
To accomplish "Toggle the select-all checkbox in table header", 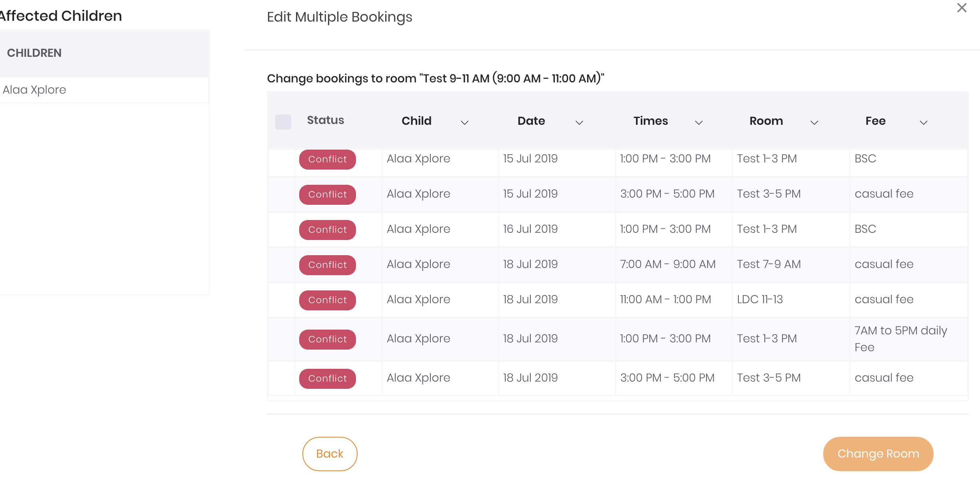I will click(x=283, y=122).
